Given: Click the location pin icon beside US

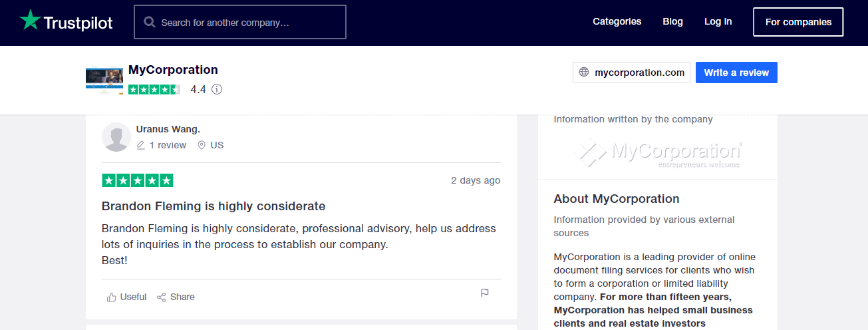Looking at the screenshot, I should (x=202, y=145).
